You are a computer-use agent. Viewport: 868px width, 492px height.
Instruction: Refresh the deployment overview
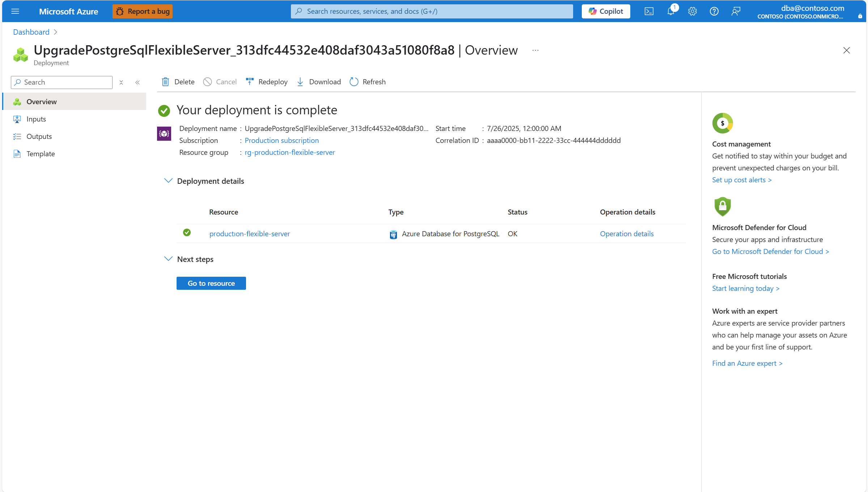pyautogui.click(x=368, y=82)
